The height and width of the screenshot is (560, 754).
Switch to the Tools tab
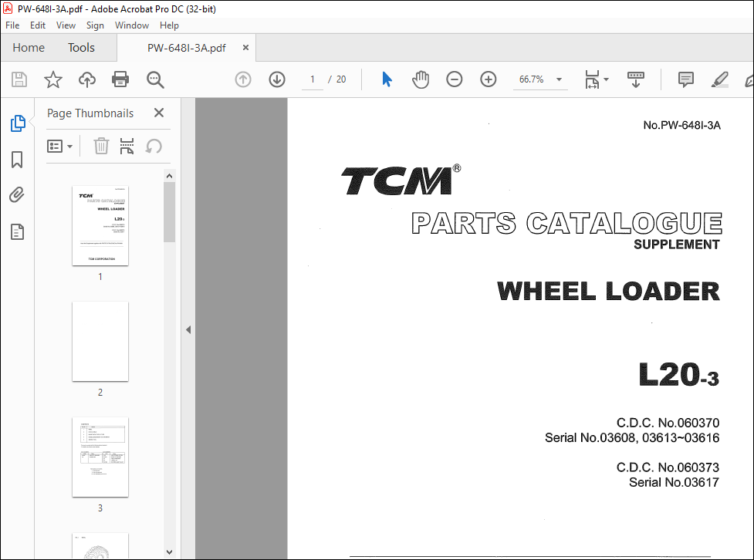click(81, 48)
